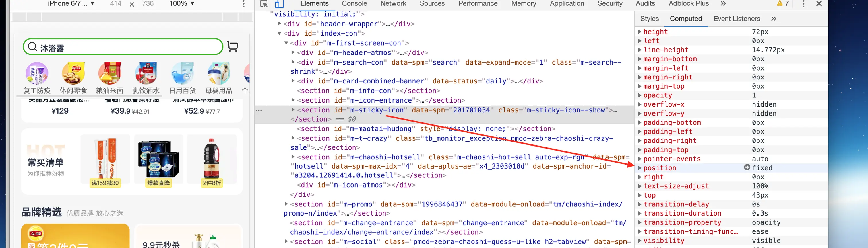The image size is (868, 248).
Task: Expand the transition-duration computed property
Action: click(639, 213)
